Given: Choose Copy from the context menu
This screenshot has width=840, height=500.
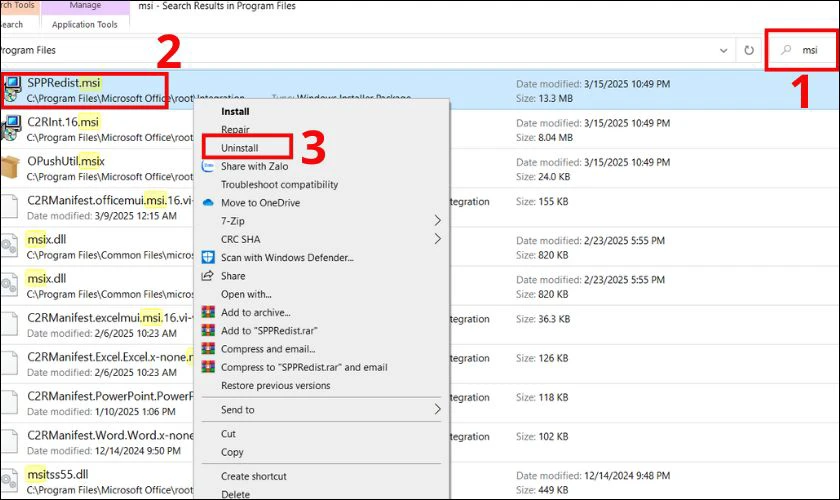Looking at the screenshot, I should click(232, 452).
